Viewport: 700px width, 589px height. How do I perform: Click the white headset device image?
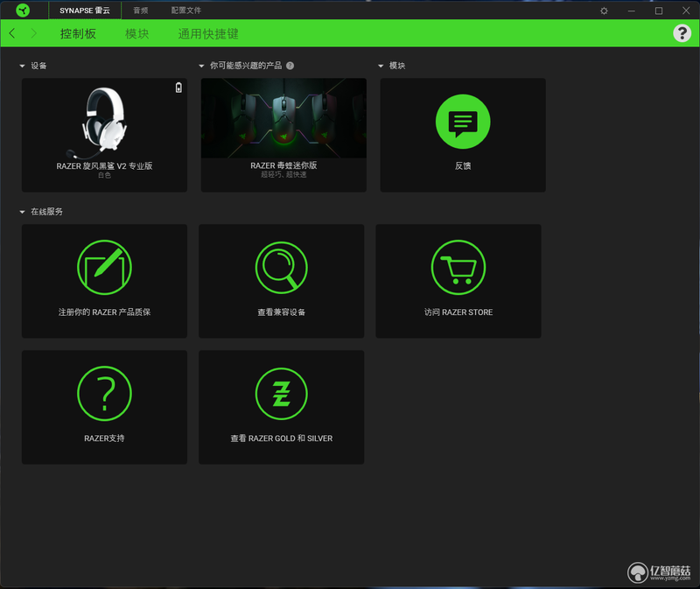point(99,123)
